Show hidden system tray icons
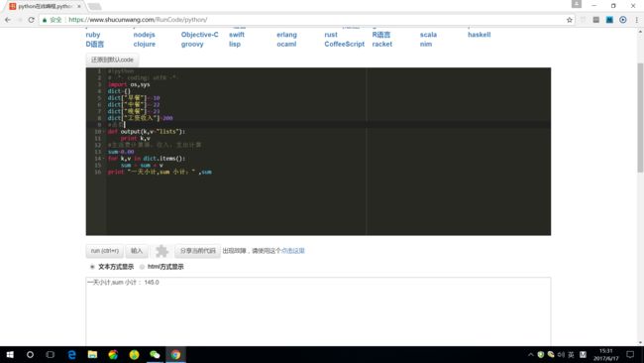 531,354
